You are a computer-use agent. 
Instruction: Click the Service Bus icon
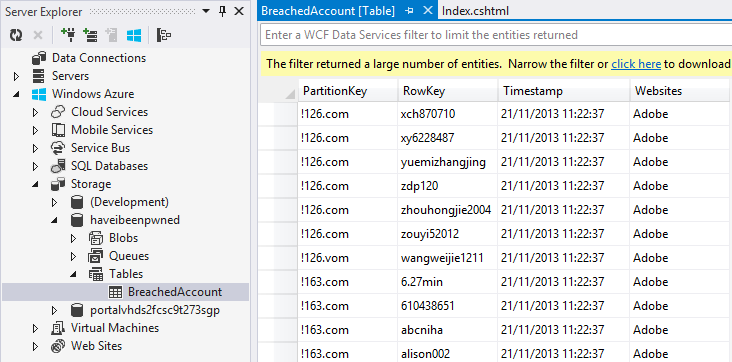[x=58, y=148]
